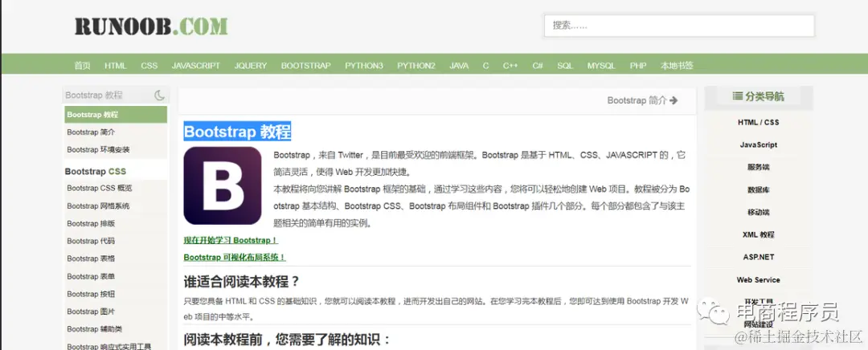Open BOOTSTRAP in the navigation bar
This screenshot has height=350, width=868.
[306, 65]
